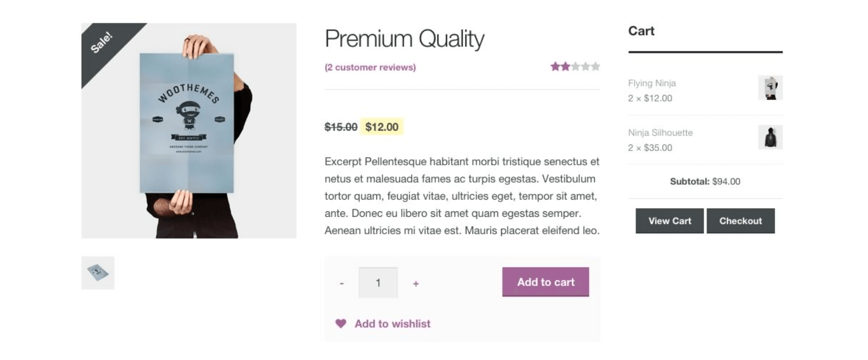Click the main WooThemes poster image

pyautogui.click(x=189, y=131)
